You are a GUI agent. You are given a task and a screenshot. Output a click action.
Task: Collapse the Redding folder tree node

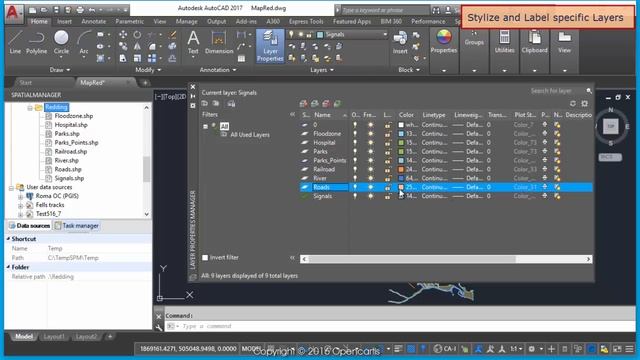point(30,107)
